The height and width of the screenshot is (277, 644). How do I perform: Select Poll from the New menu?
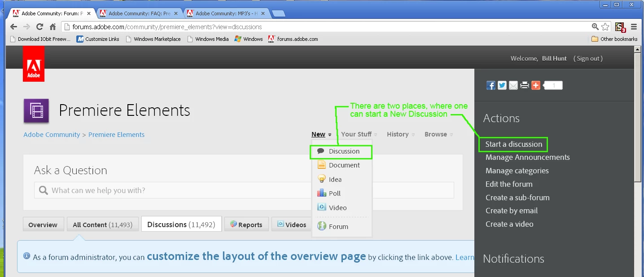(341, 193)
